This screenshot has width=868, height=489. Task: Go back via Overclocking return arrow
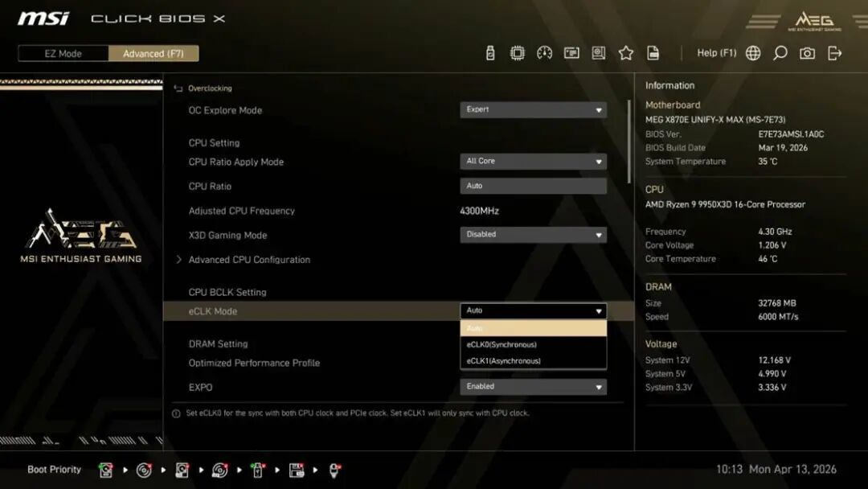178,88
